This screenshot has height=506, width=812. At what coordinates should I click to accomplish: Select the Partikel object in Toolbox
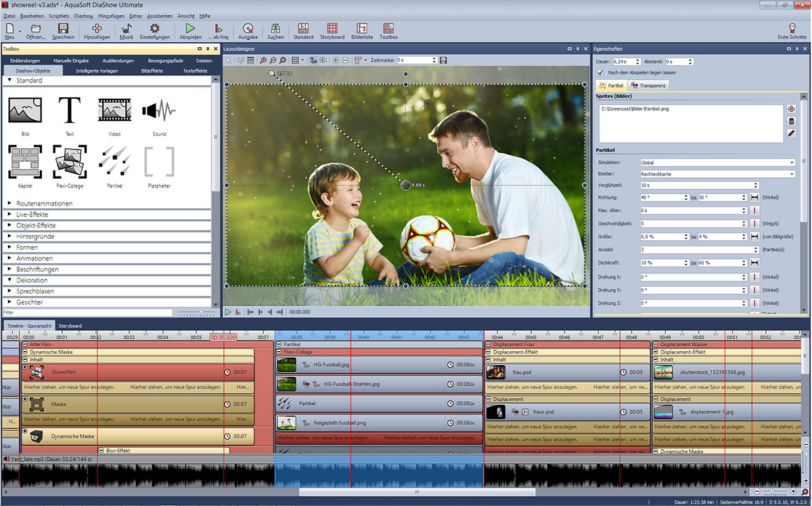click(x=114, y=162)
